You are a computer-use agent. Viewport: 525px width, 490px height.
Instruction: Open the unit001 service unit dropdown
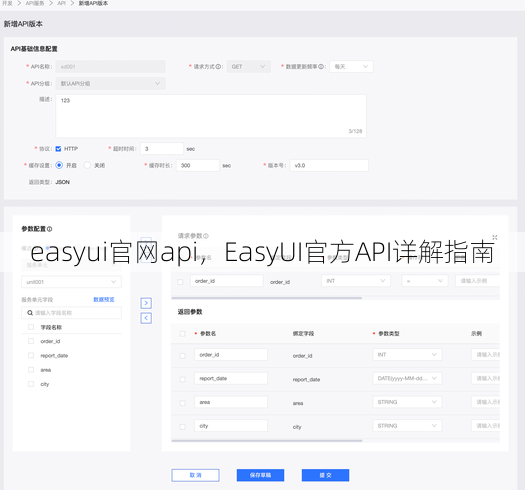click(71, 282)
